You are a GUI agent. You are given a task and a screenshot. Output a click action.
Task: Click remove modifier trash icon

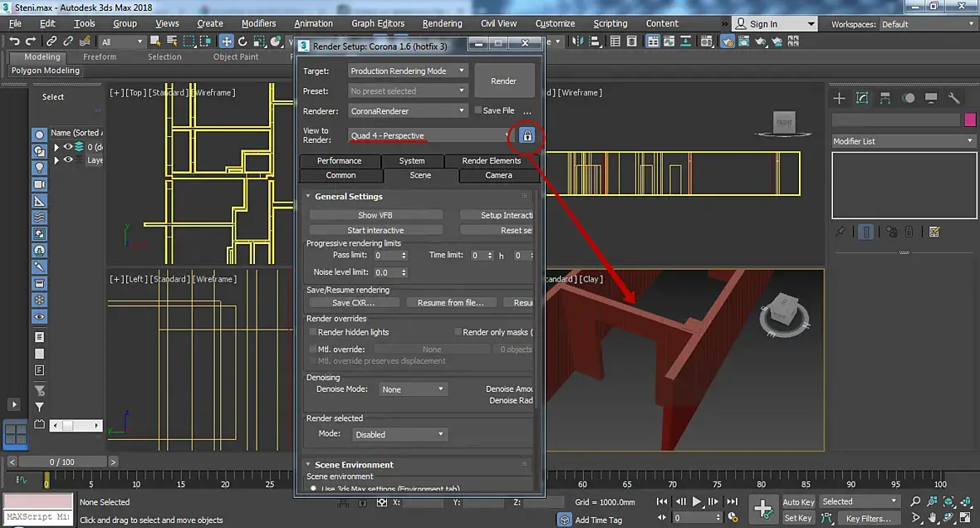909,232
